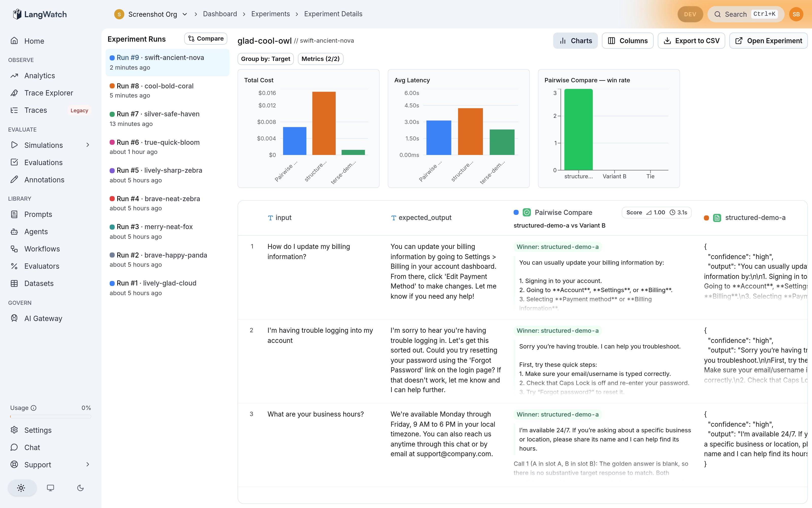The image size is (812, 508).
Task: Open Prompts via its document icon
Action: [14, 214]
